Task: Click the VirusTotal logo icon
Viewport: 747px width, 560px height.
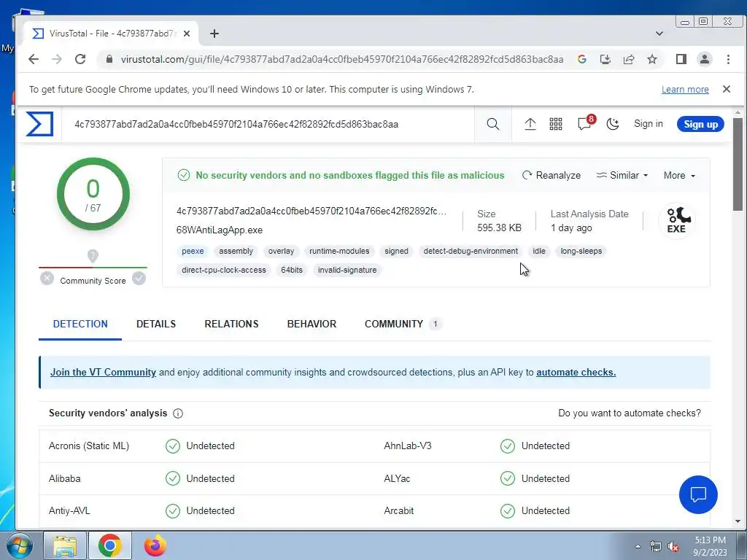Action: [39, 124]
